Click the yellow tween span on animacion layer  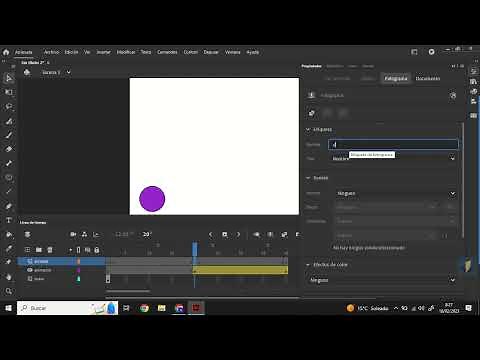click(x=240, y=270)
